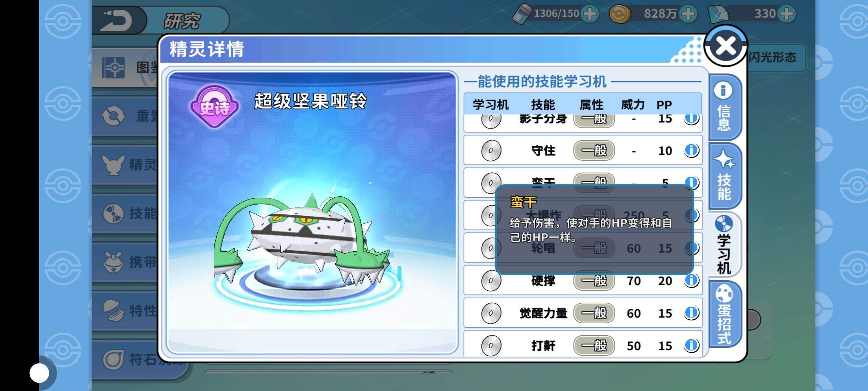The height and width of the screenshot is (391, 868).
Task: Tap the info icon for 守住
Action: [x=691, y=150]
